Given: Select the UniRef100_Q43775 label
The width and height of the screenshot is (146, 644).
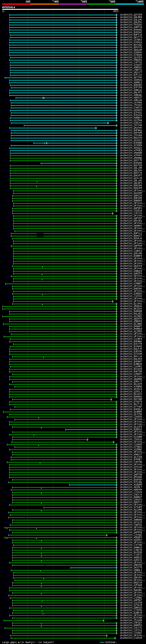Looking at the screenshot, I should click(x=131, y=568).
